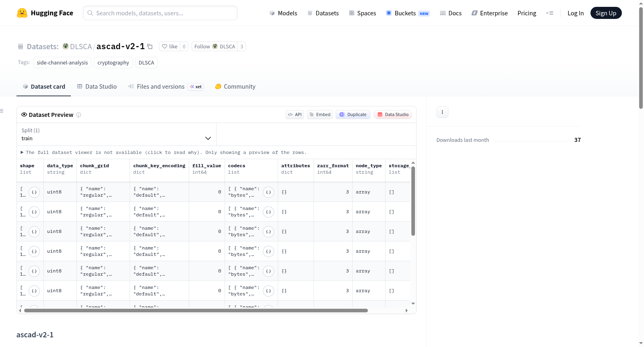Screen dimensions: 644x347
Task: Like the ascad-v2-1 dataset
Action: point(169,46)
